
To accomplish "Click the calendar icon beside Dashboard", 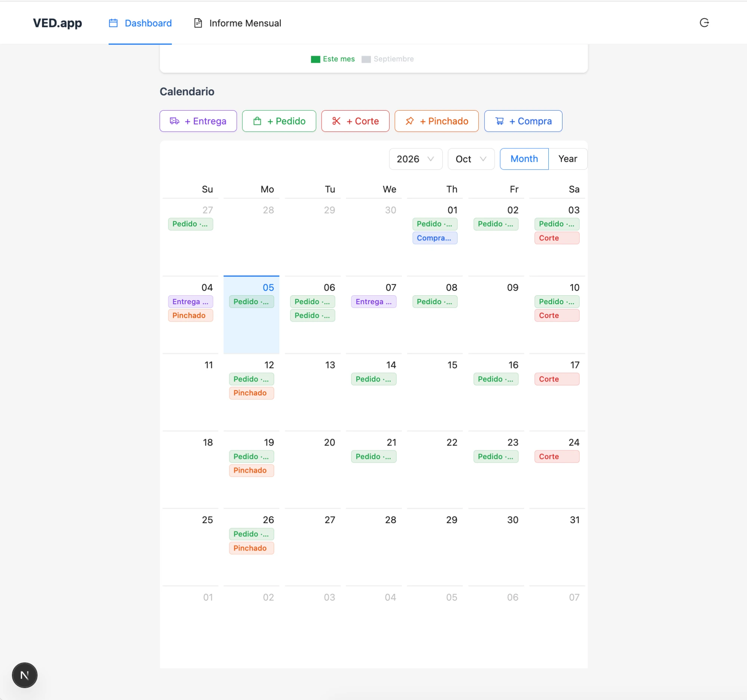I will [113, 23].
